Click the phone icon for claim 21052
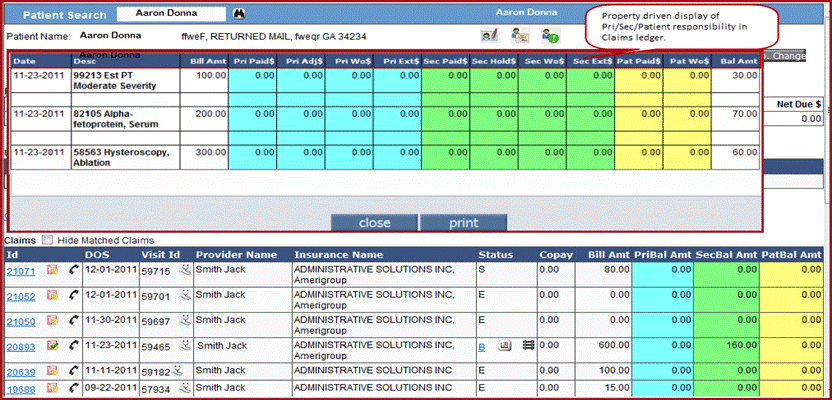Viewport: 832px width, 400px height. point(73,295)
